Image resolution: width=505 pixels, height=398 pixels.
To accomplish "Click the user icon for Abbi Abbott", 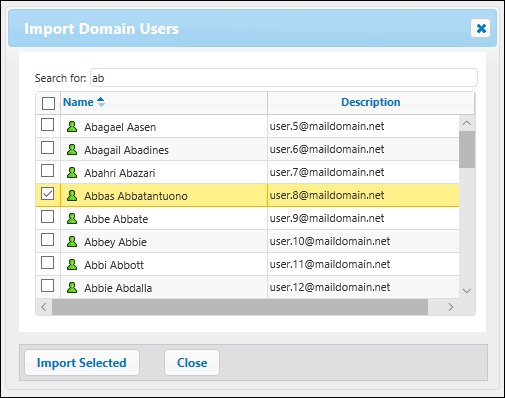I will click(x=72, y=265).
